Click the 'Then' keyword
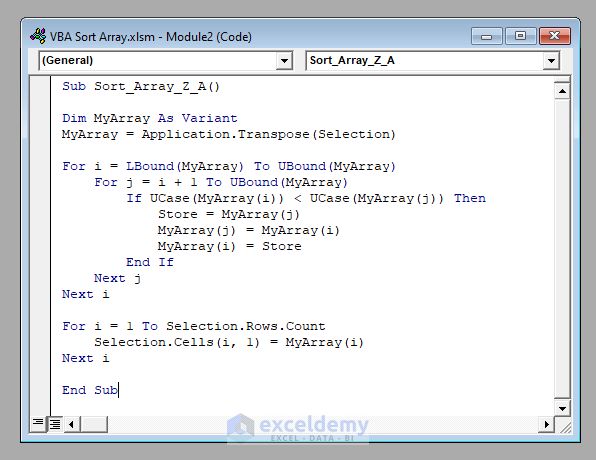The height and width of the screenshot is (460, 596). tap(470, 198)
